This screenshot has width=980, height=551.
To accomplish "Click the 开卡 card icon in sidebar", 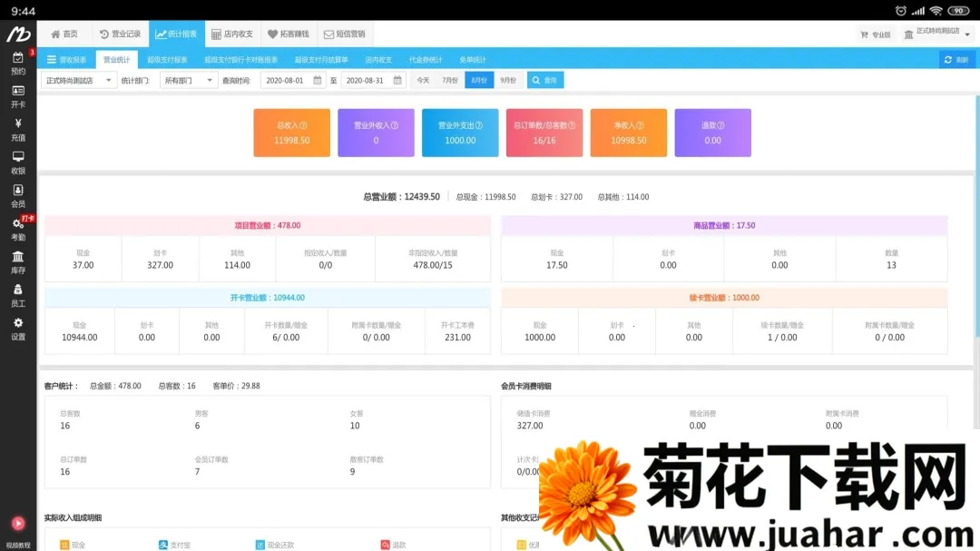I will (x=18, y=91).
